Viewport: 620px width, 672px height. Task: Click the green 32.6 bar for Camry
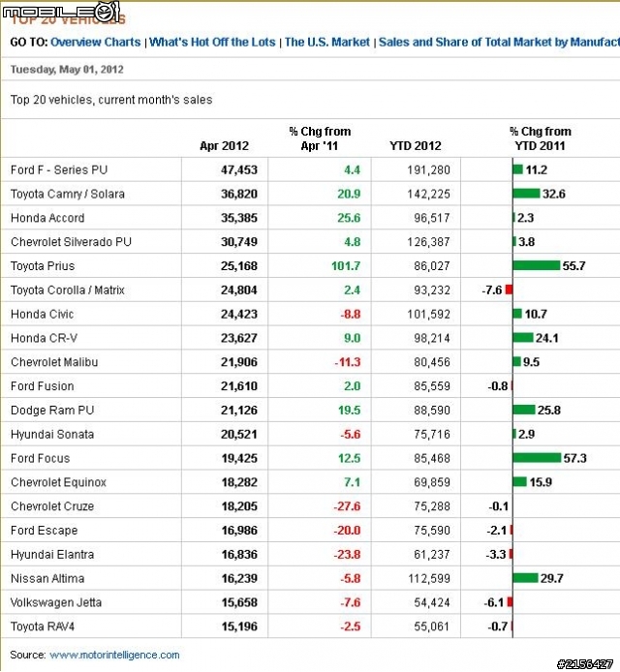coord(527,194)
